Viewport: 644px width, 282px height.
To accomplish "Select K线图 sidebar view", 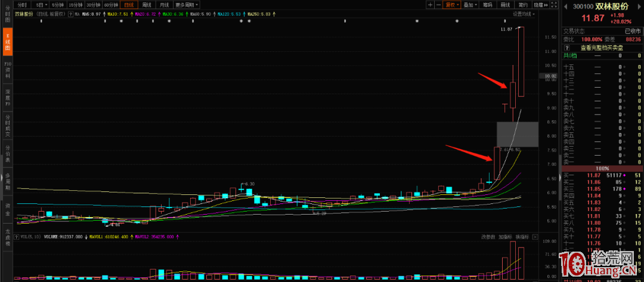I will 7,42.
